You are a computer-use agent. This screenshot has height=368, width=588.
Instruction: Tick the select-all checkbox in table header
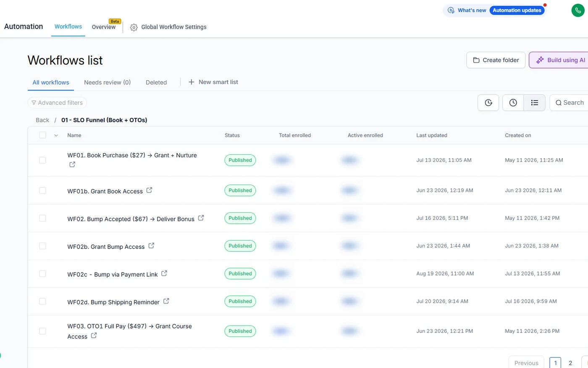42,135
